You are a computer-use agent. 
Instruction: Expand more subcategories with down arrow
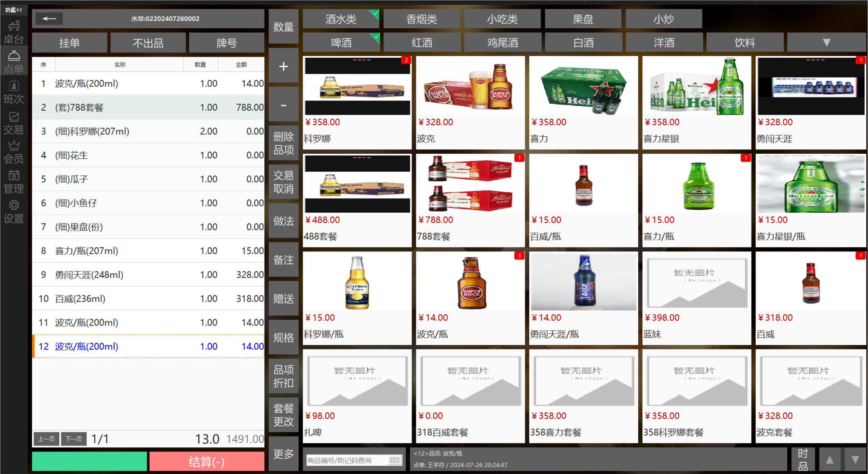coord(826,43)
